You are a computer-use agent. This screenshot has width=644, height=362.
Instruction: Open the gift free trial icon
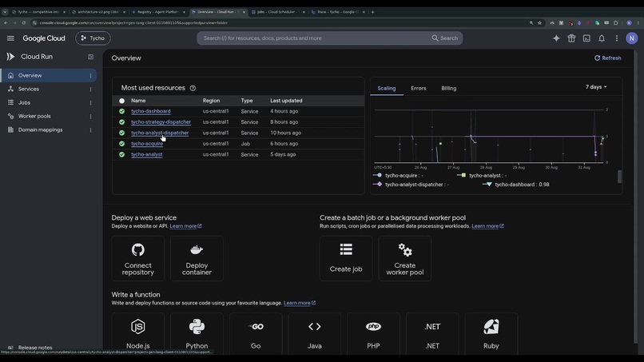tap(571, 38)
